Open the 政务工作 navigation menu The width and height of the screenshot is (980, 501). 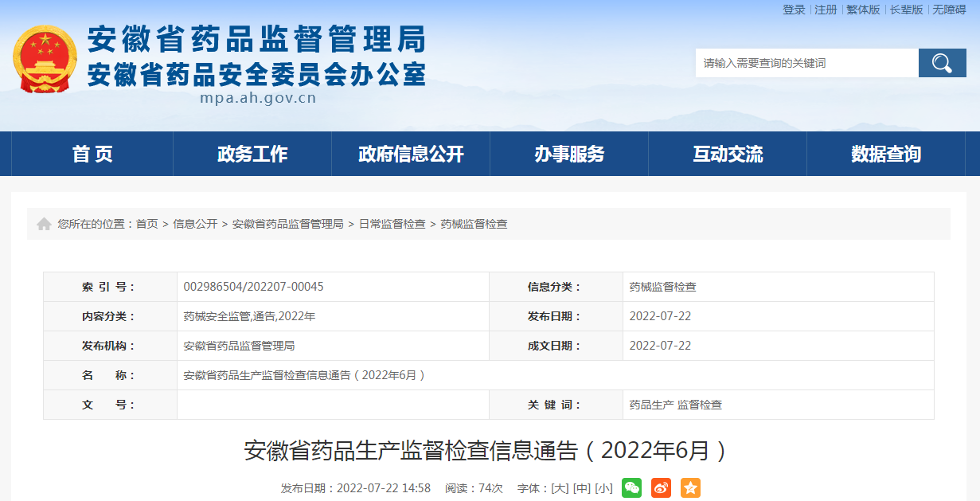point(252,154)
